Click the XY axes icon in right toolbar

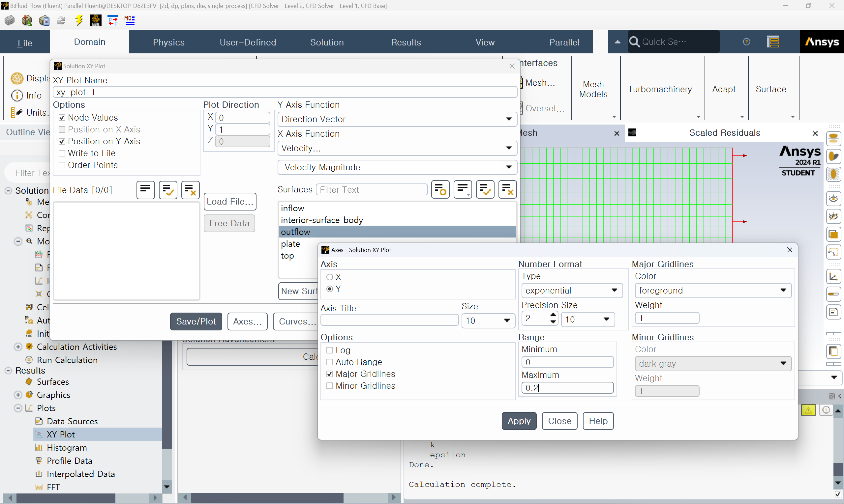click(x=833, y=276)
